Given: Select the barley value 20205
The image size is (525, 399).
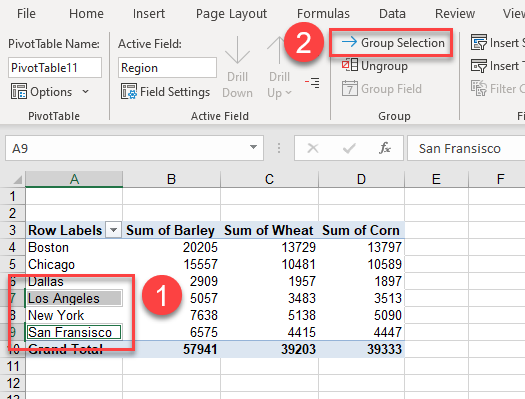Looking at the screenshot, I should tap(171, 247).
